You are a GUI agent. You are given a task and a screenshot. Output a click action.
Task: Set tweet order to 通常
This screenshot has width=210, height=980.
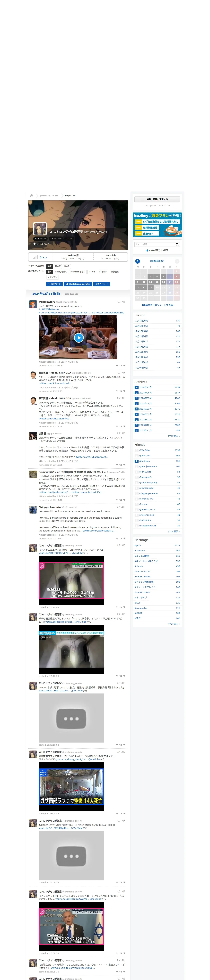[x=50, y=266]
